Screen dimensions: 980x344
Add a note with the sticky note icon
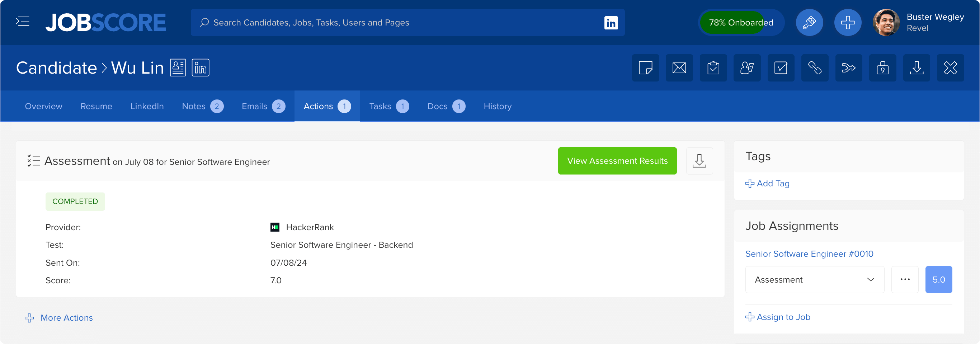[x=646, y=68]
